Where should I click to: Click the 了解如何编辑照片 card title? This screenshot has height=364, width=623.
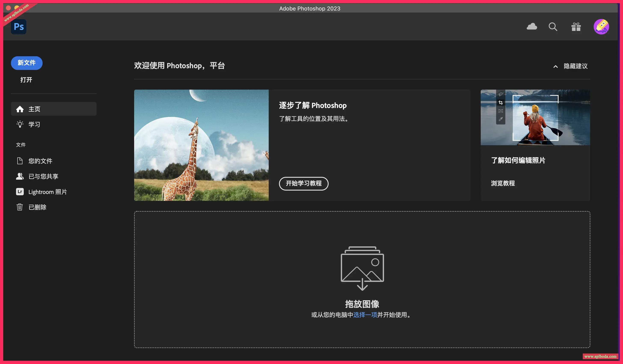point(518,160)
